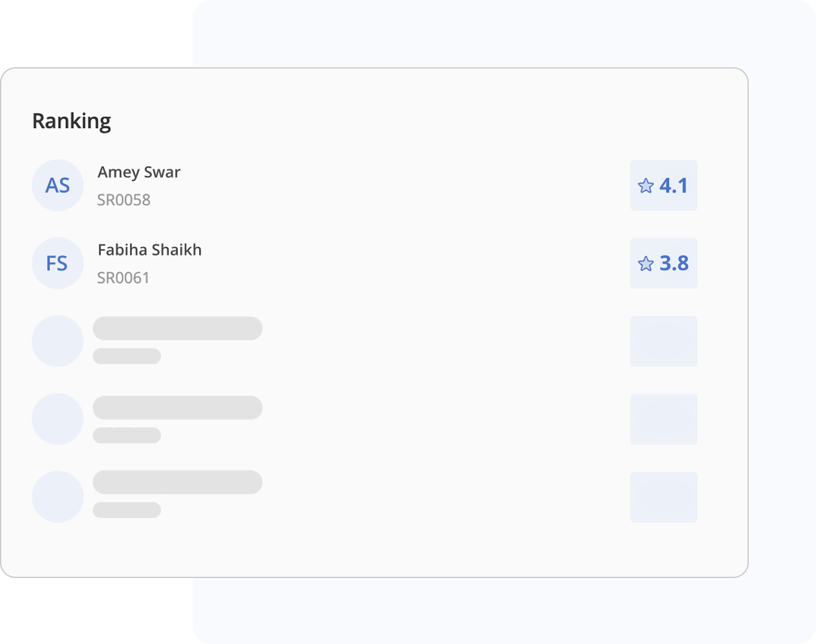Click the 4.1 rating value
This screenshot has height=644, width=816.
point(674,186)
